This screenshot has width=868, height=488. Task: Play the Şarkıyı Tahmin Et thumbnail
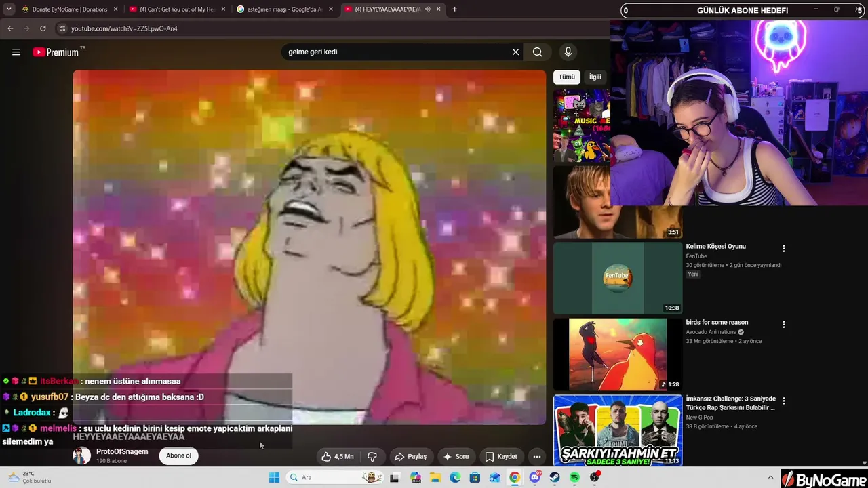(618, 430)
